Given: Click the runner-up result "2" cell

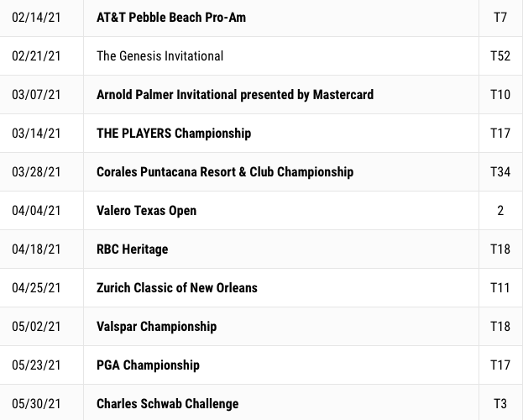Looking at the screenshot, I should 500,211.
